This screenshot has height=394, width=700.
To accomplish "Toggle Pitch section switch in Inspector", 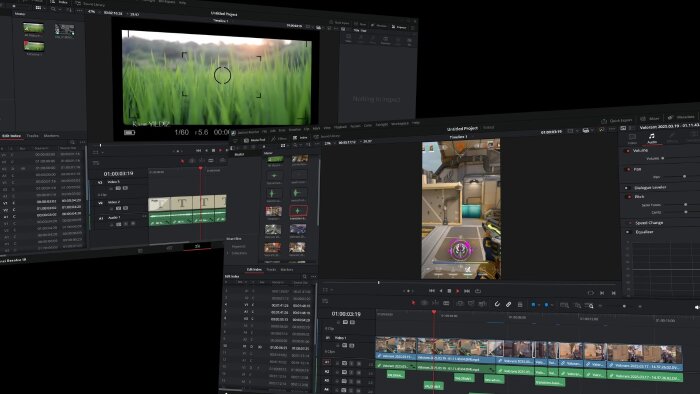I will [x=629, y=197].
